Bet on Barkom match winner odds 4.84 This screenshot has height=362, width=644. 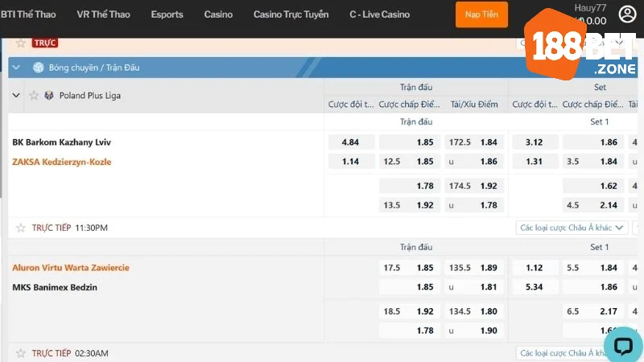[x=351, y=142]
